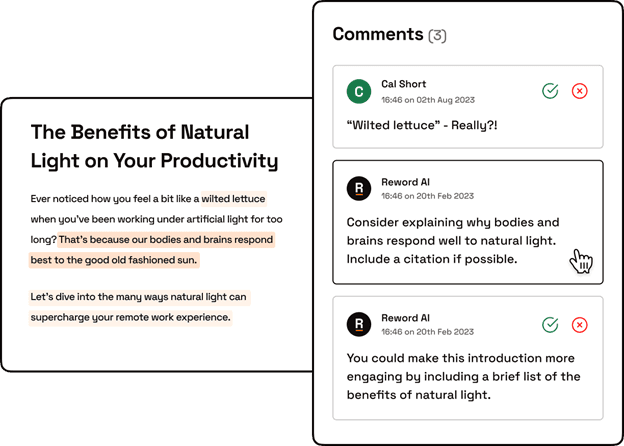Open the citation suggestion comment card

click(x=468, y=222)
